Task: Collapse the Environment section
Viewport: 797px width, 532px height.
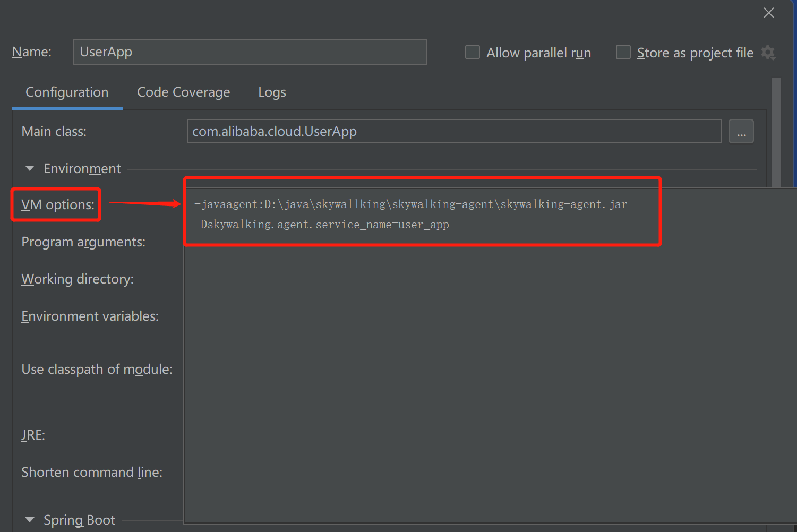Action: (x=30, y=168)
